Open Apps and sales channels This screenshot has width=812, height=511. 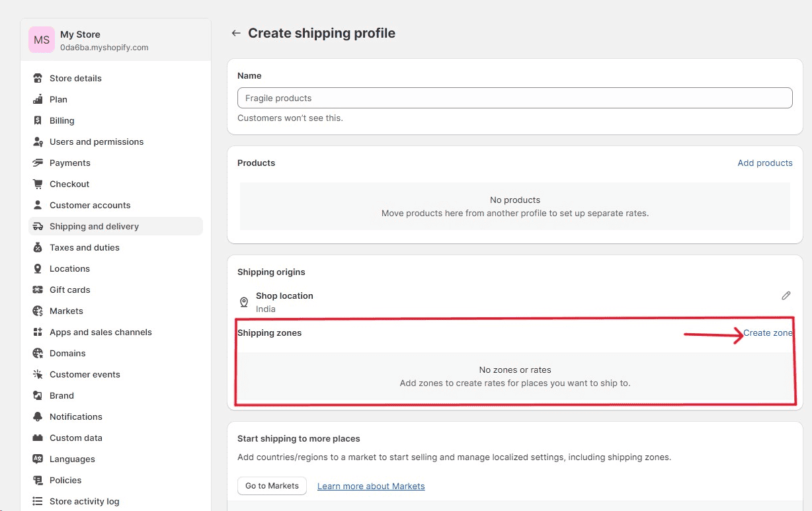point(116,332)
